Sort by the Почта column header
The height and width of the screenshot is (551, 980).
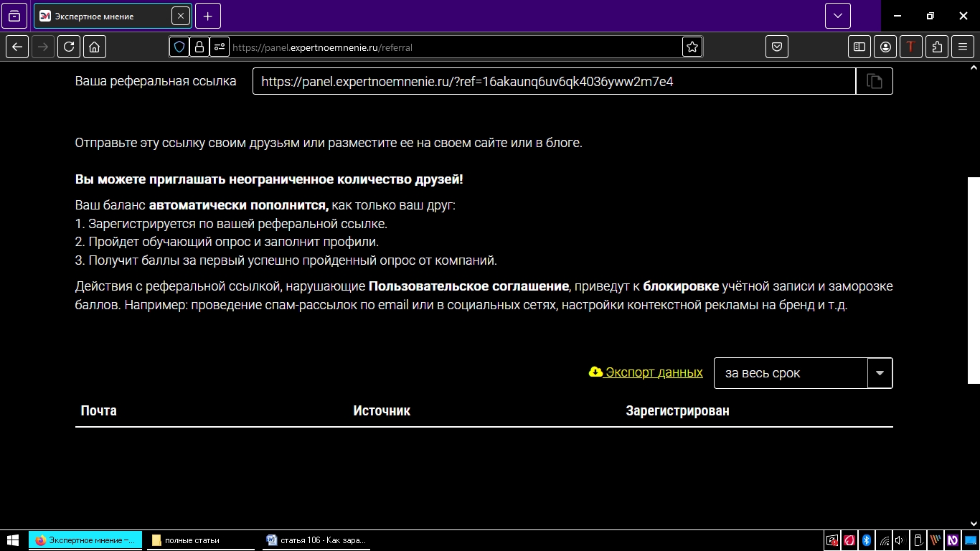pyautogui.click(x=99, y=410)
